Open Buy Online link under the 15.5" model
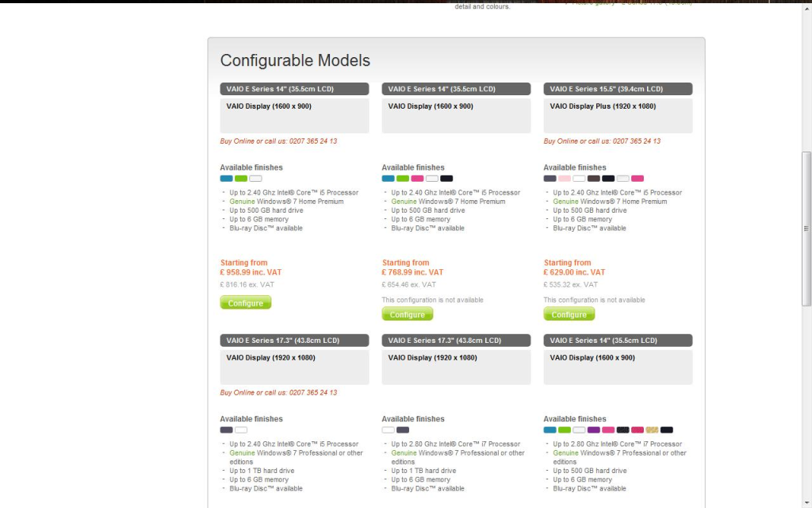Screen dimensions: 812x508 [602, 141]
